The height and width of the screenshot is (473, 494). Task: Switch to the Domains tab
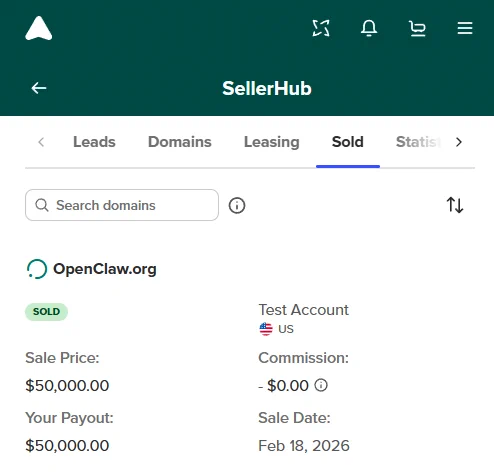(x=180, y=142)
